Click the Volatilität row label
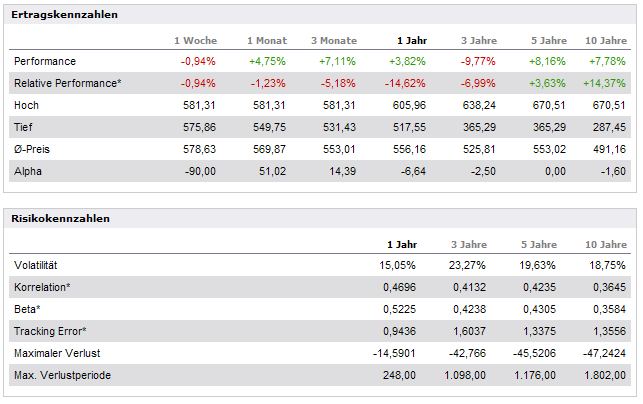The width and height of the screenshot is (643, 404). (39, 265)
